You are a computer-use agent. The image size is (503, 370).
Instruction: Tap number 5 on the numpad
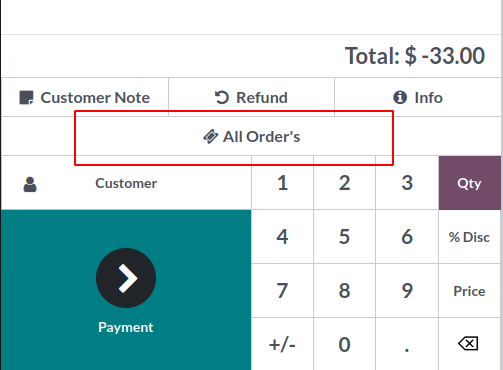tap(344, 237)
